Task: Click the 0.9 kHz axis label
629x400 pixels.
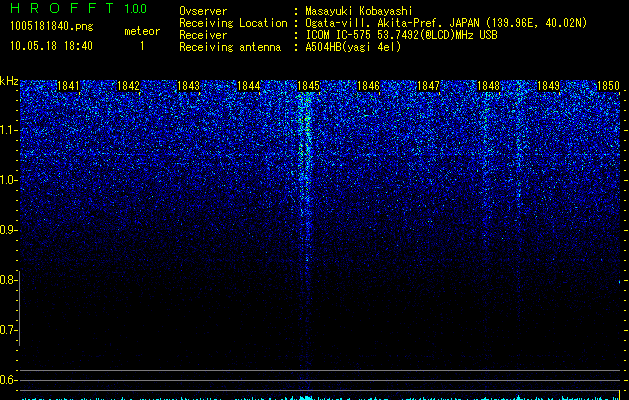Action: coord(8,230)
